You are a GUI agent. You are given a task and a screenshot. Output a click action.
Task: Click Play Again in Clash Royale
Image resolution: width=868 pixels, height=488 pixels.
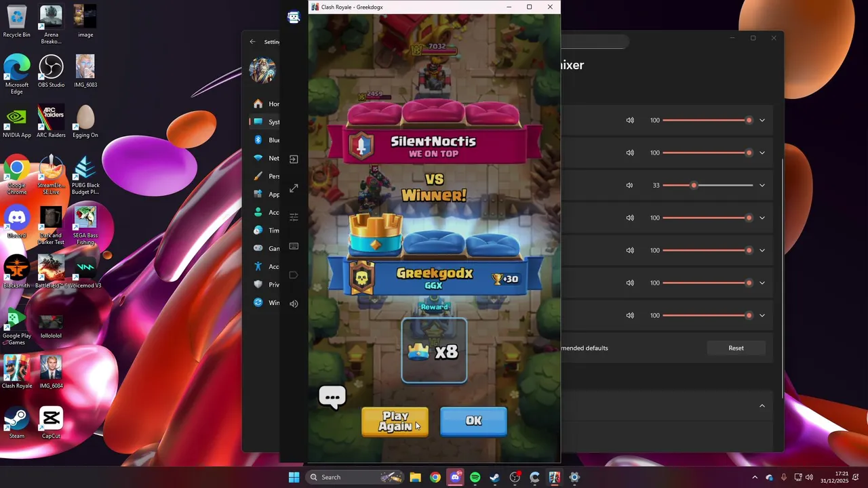click(395, 422)
